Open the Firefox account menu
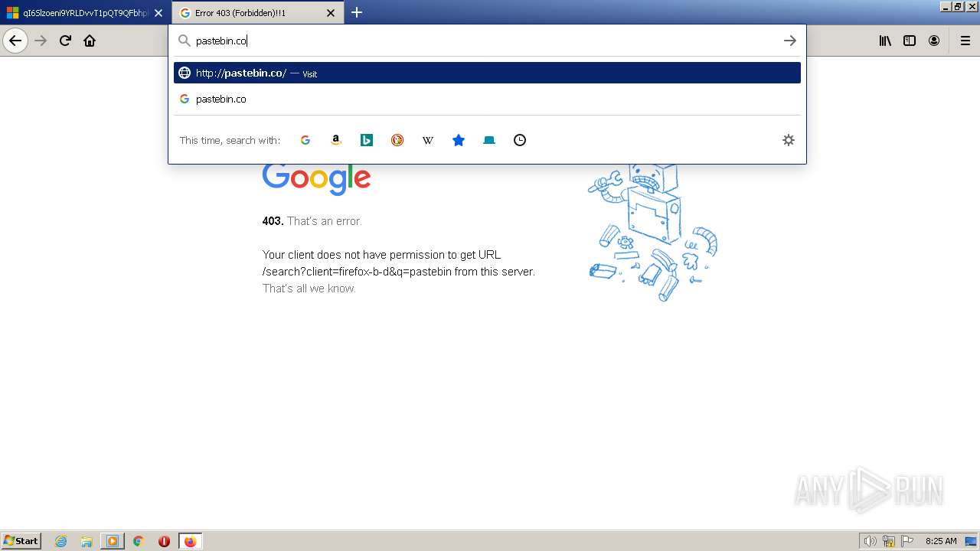Viewport: 980px width, 551px height. (934, 41)
